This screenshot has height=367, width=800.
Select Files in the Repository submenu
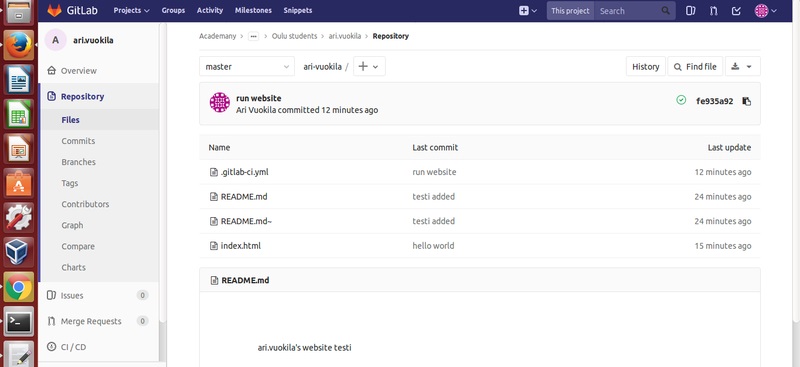70,120
